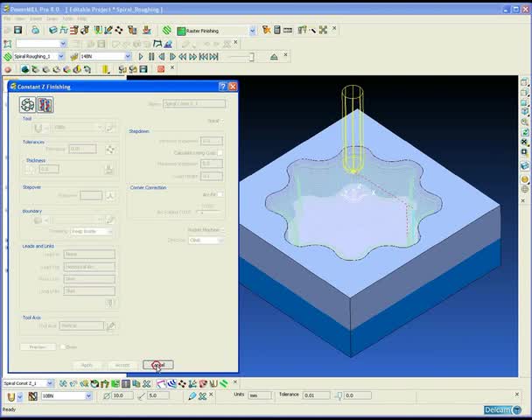Toggle the Draw checkbox next to Preview
532x420 pixels.
pyautogui.click(x=62, y=346)
